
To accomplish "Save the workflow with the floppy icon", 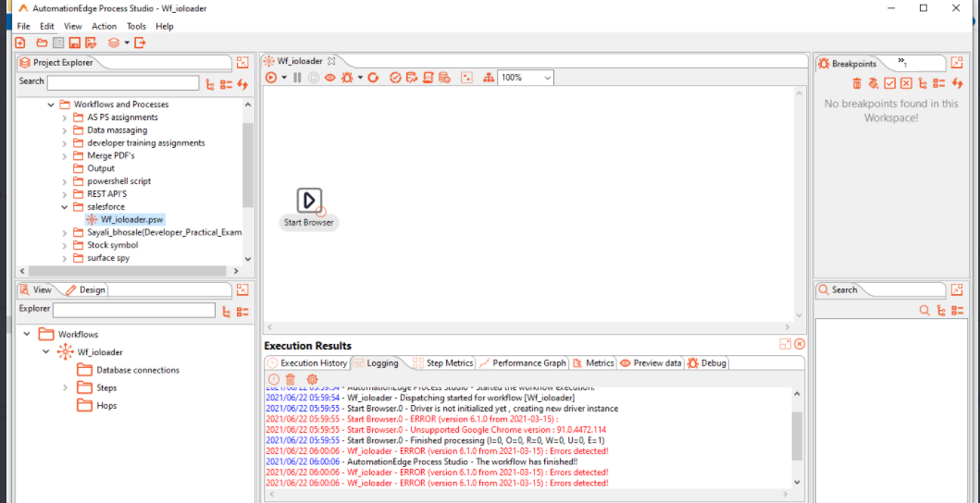I will 74,43.
